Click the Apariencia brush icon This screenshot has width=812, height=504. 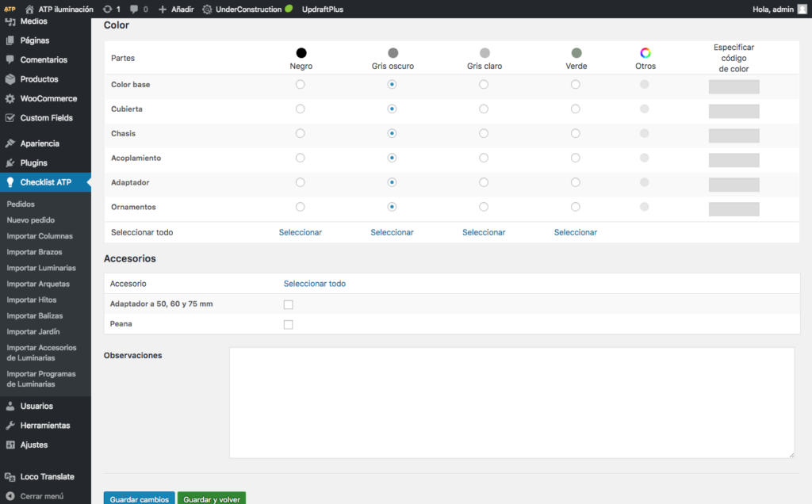(x=10, y=143)
